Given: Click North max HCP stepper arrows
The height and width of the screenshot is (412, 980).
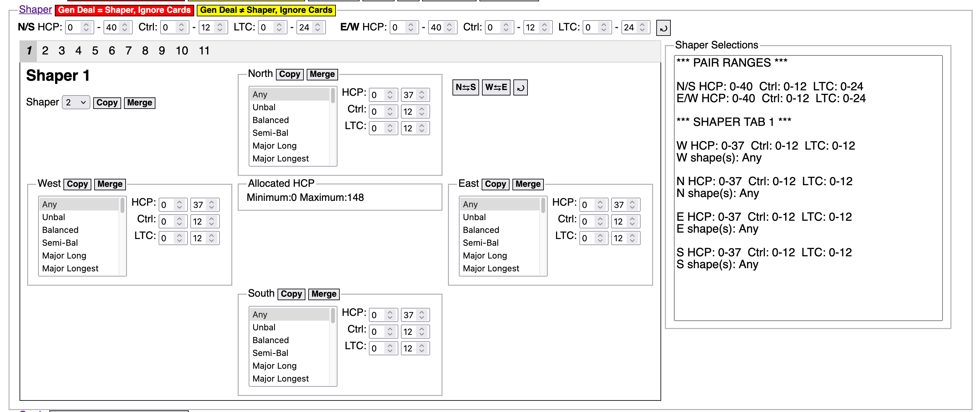Looking at the screenshot, I should pyautogui.click(x=422, y=95).
